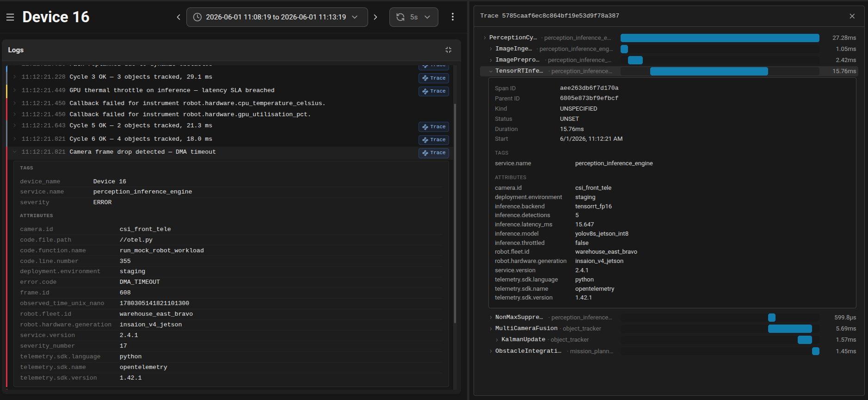Expand the ImageIngest span

(491, 49)
